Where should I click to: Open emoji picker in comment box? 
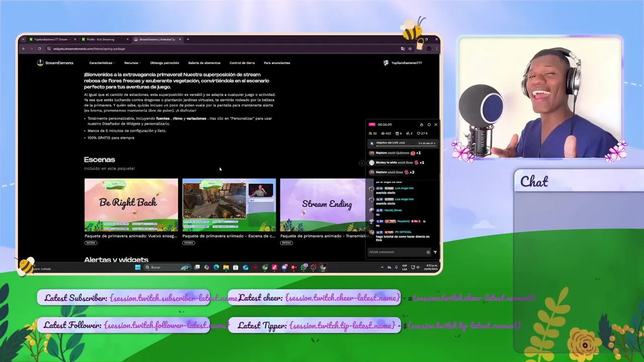[428, 252]
